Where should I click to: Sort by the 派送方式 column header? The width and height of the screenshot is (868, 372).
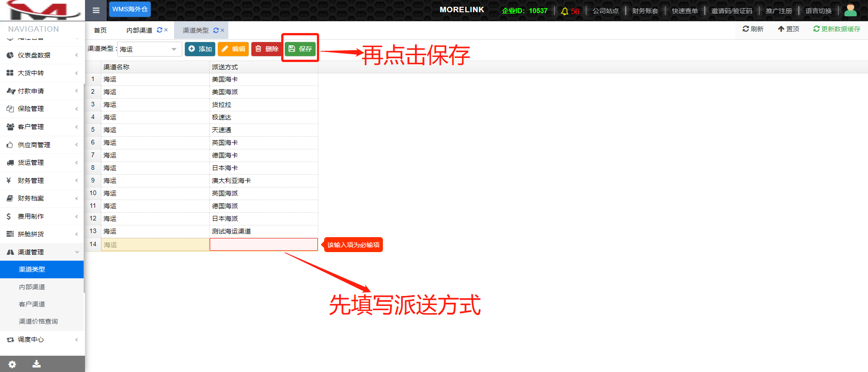tap(264, 67)
